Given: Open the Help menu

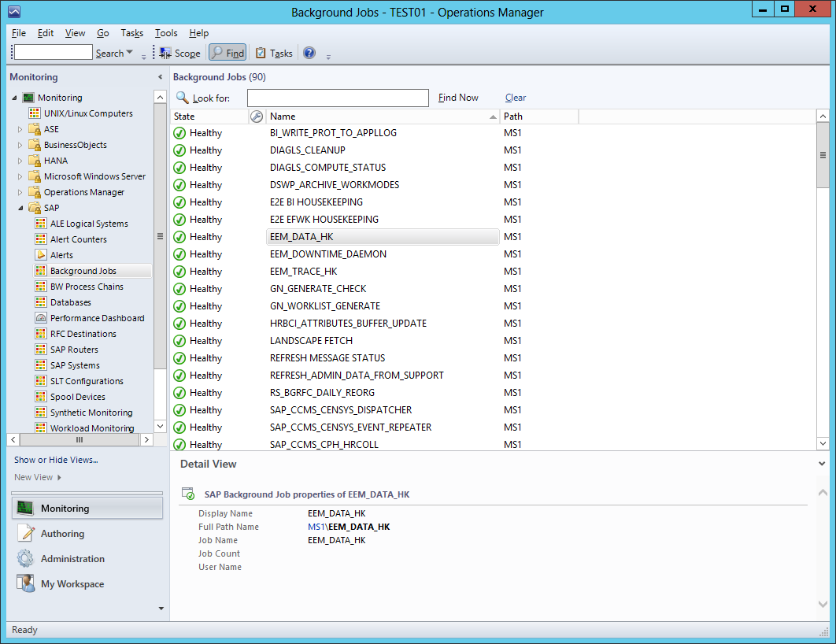Looking at the screenshot, I should tap(199, 33).
